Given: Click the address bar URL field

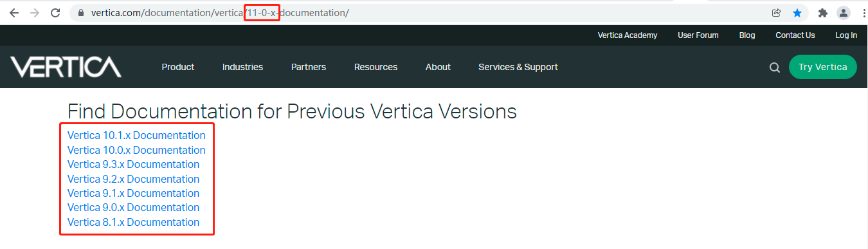Looking at the screenshot, I should tap(424, 13).
